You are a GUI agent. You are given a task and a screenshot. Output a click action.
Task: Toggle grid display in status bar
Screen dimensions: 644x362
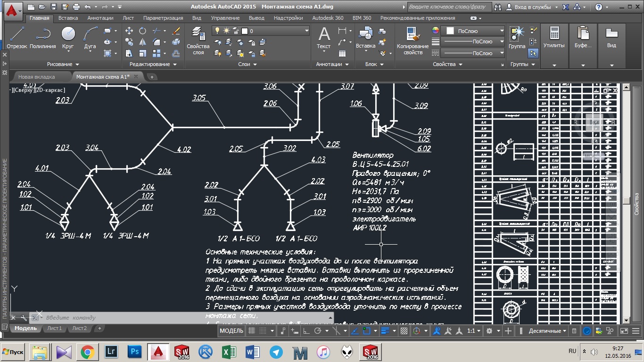pyautogui.click(x=252, y=331)
